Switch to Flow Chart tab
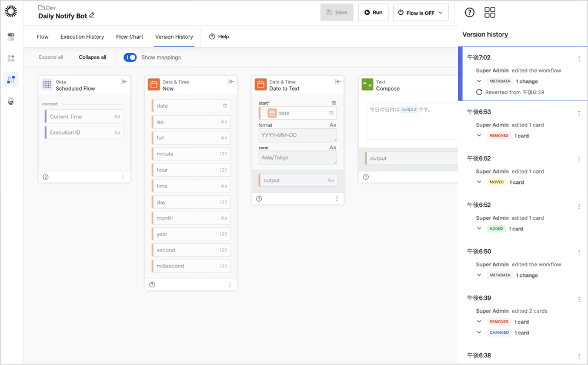 tap(129, 36)
